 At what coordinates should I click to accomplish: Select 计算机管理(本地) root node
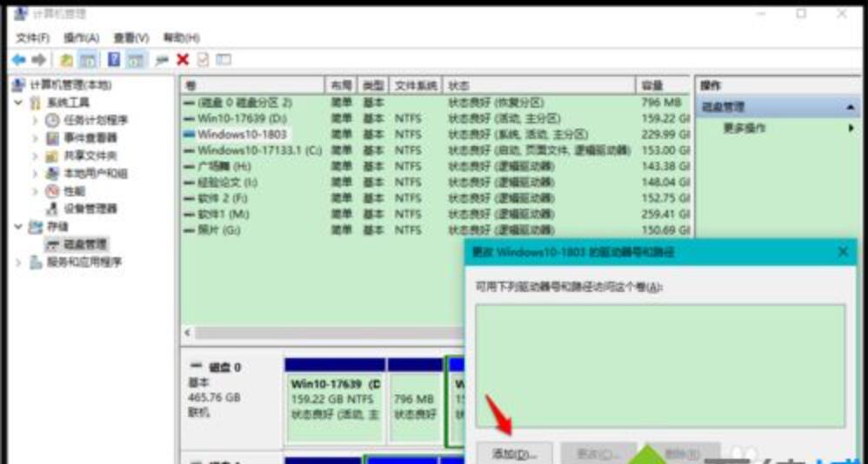click(x=70, y=84)
